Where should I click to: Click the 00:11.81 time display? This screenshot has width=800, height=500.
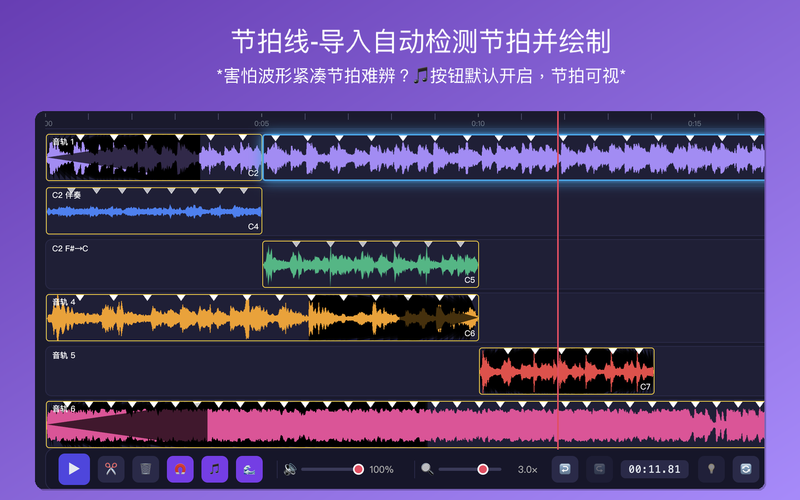(654, 469)
